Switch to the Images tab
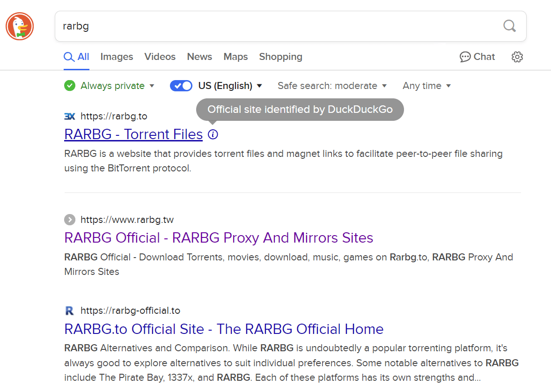Image resolution: width=551 pixels, height=392 pixels. click(117, 57)
